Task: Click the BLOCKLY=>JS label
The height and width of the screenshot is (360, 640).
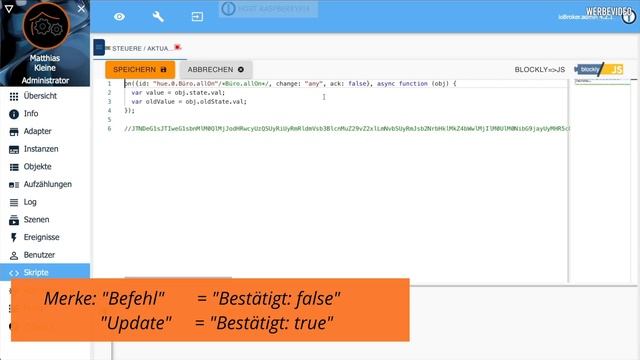Action: click(x=540, y=69)
